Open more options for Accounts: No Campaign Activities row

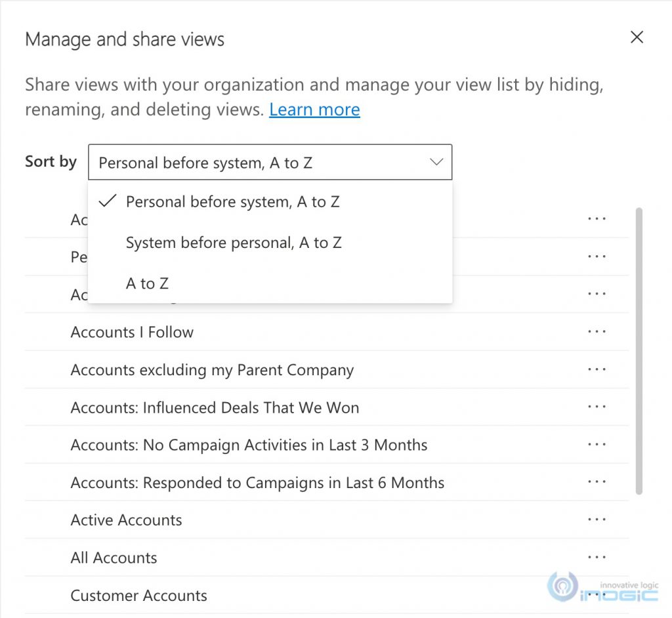(x=597, y=444)
